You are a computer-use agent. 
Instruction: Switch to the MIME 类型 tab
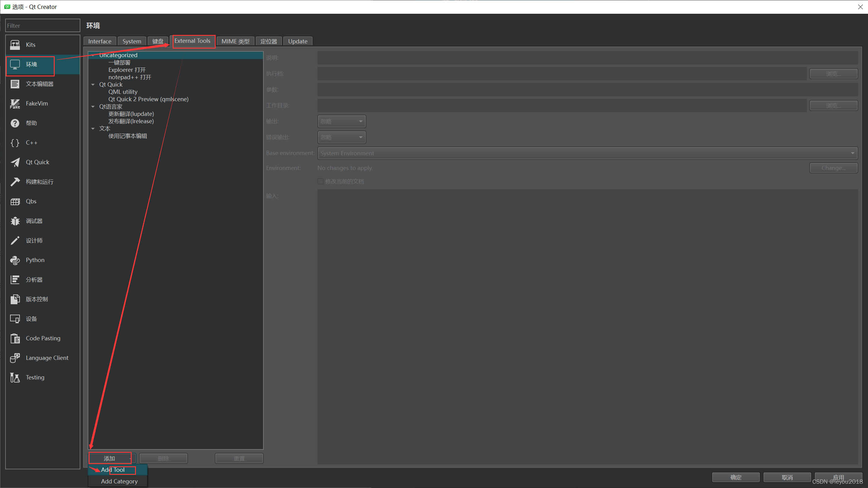click(235, 41)
